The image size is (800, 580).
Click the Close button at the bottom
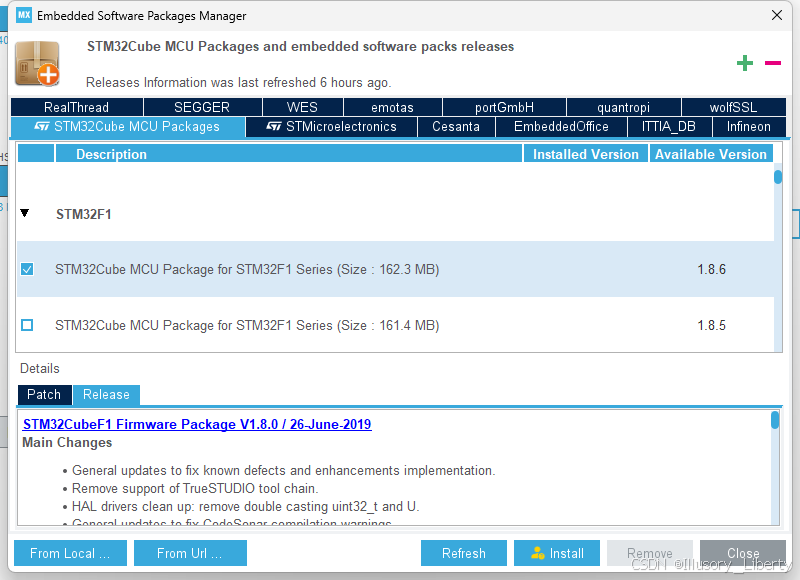(743, 553)
